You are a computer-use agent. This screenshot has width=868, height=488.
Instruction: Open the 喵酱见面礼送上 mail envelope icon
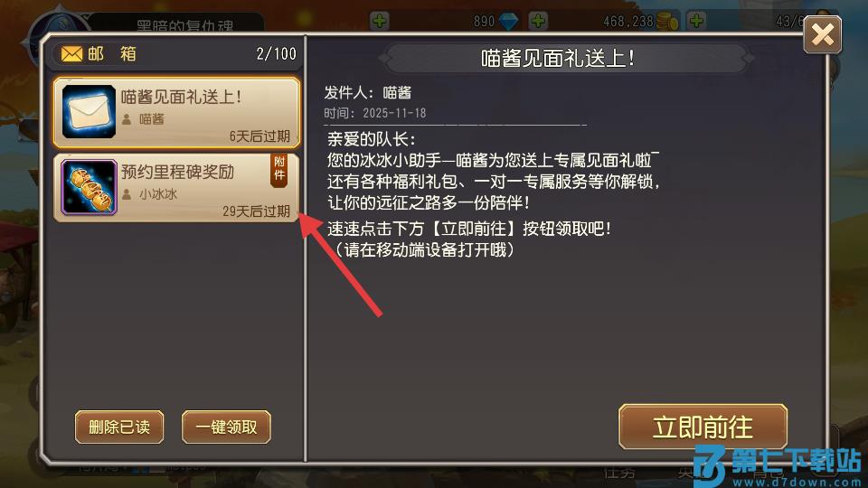(89, 112)
